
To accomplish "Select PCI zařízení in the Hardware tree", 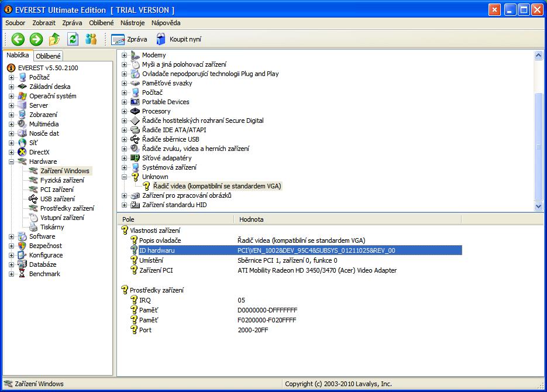I will [57, 190].
